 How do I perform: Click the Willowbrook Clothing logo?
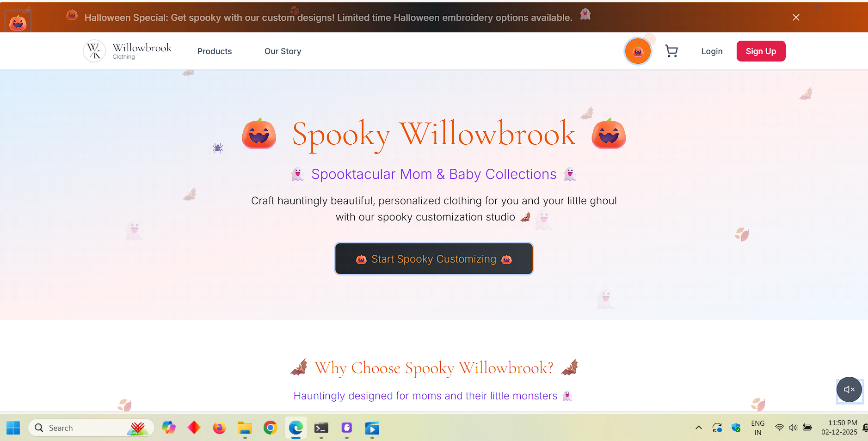[128, 51]
